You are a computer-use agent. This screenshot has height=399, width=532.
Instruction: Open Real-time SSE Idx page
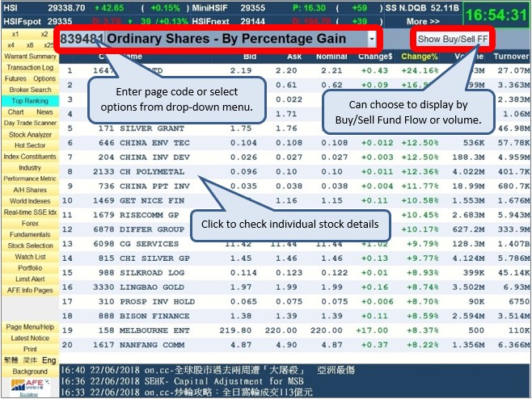tap(30, 212)
